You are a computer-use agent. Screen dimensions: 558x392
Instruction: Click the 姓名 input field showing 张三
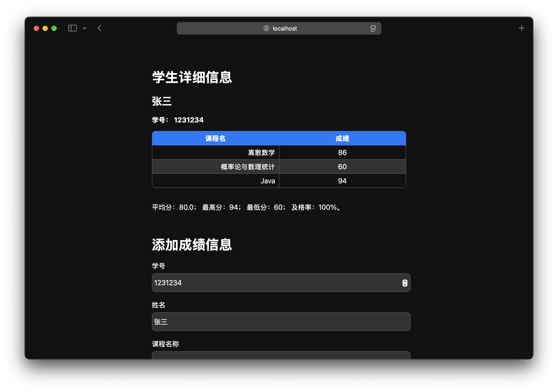click(x=281, y=322)
